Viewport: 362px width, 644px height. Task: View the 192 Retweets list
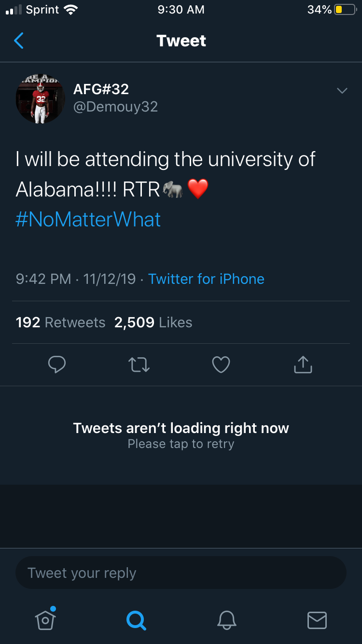(x=60, y=322)
